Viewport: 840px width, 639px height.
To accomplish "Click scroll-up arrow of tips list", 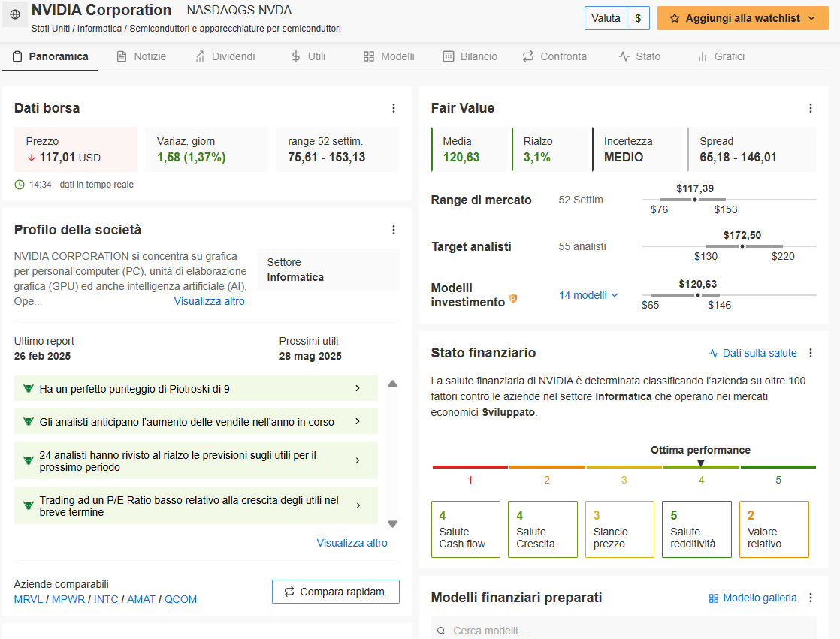I will [x=393, y=384].
